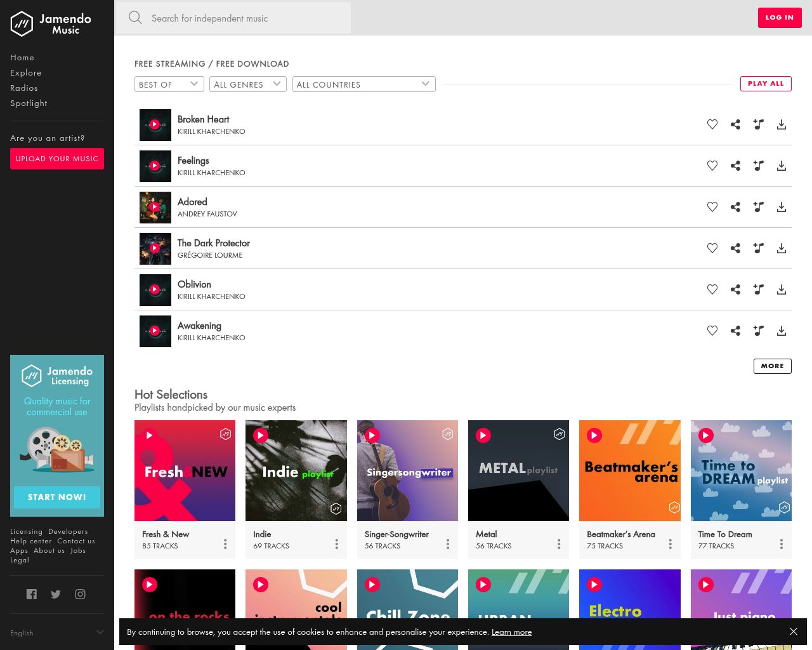Screen dimensions: 812x650
Task: Go to Explore in sidebar
Action: (x=26, y=72)
